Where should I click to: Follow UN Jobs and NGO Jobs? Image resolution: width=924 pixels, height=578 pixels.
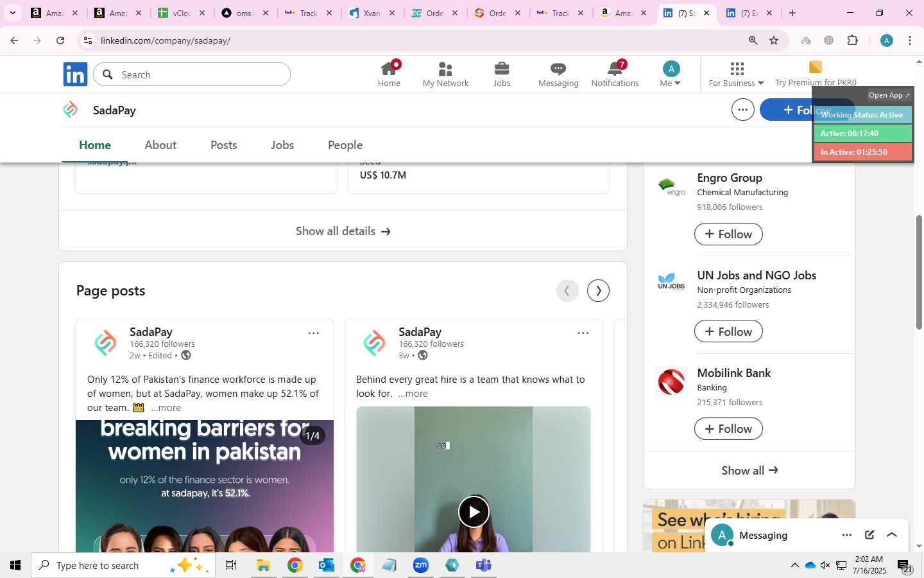pos(728,332)
